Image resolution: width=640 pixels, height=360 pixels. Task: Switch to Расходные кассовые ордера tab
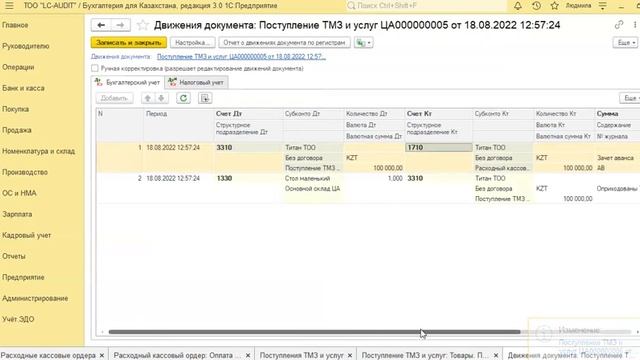[x=48, y=356]
